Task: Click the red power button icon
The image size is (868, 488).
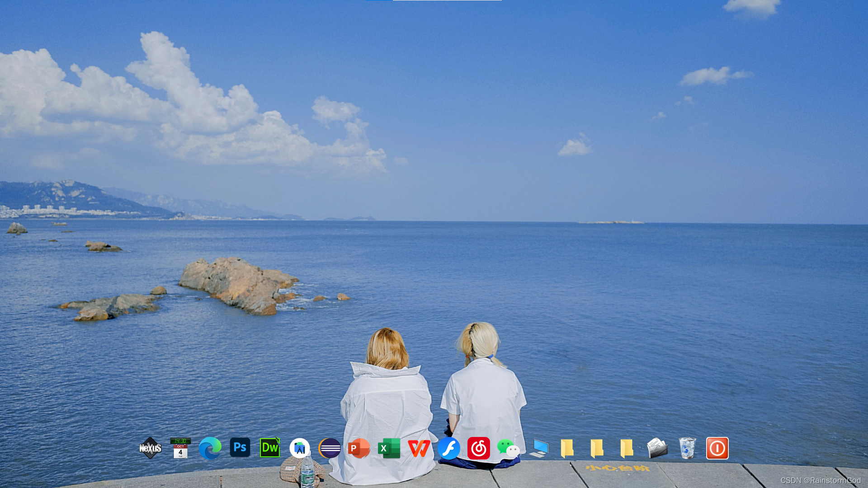Action: (x=717, y=448)
